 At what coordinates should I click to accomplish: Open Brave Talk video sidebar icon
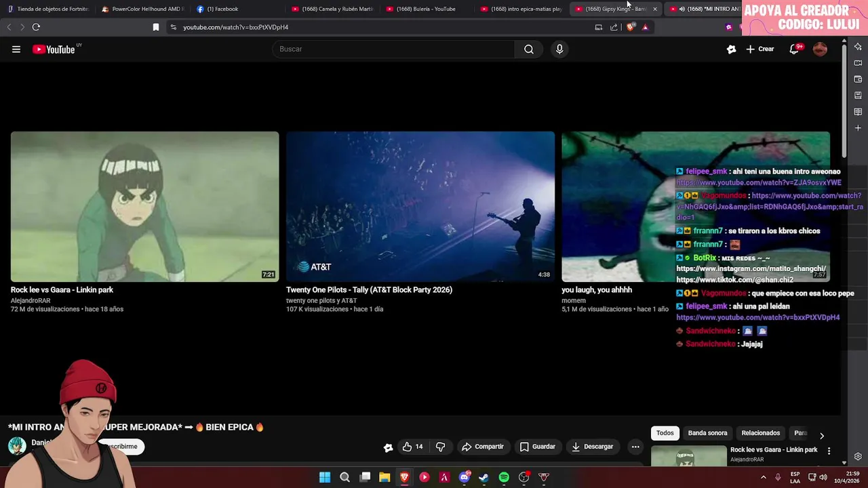(x=858, y=63)
